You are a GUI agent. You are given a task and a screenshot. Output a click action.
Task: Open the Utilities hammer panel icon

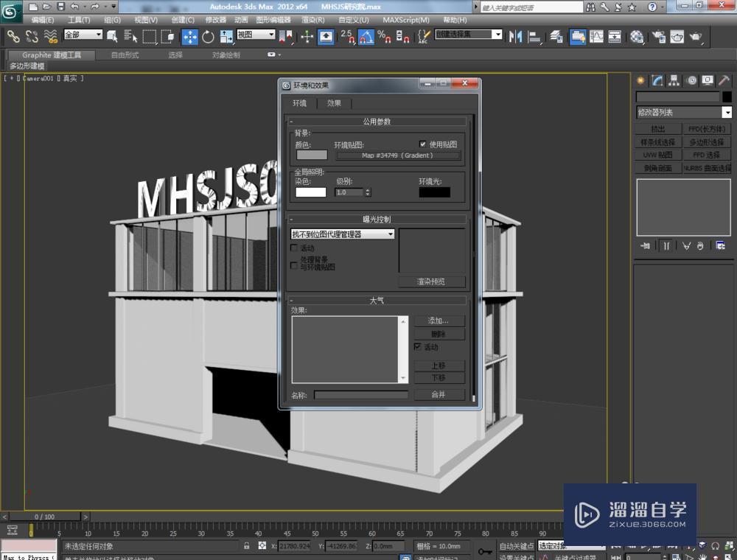pyautogui.click(x=724, y=81)
